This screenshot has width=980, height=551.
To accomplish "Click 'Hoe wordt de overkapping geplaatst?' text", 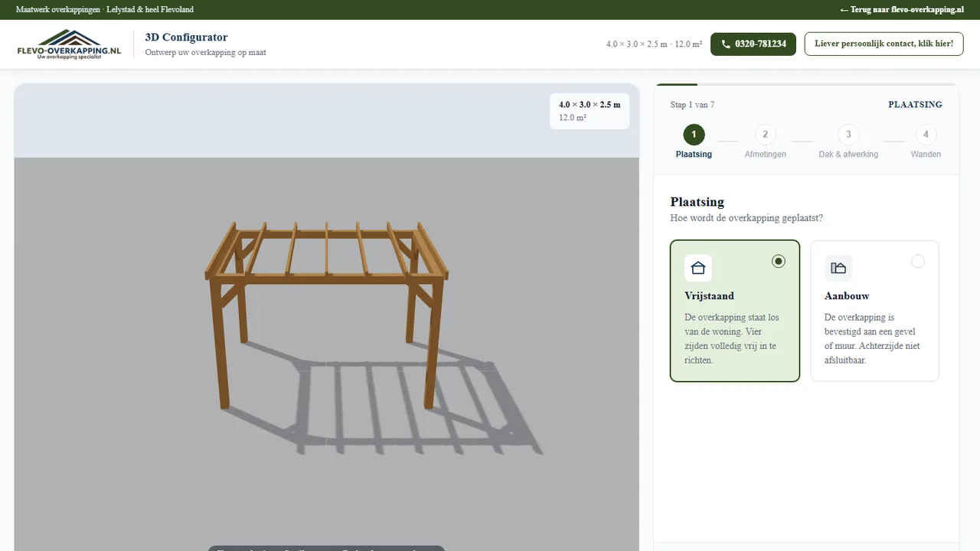I will coord(746,218).
